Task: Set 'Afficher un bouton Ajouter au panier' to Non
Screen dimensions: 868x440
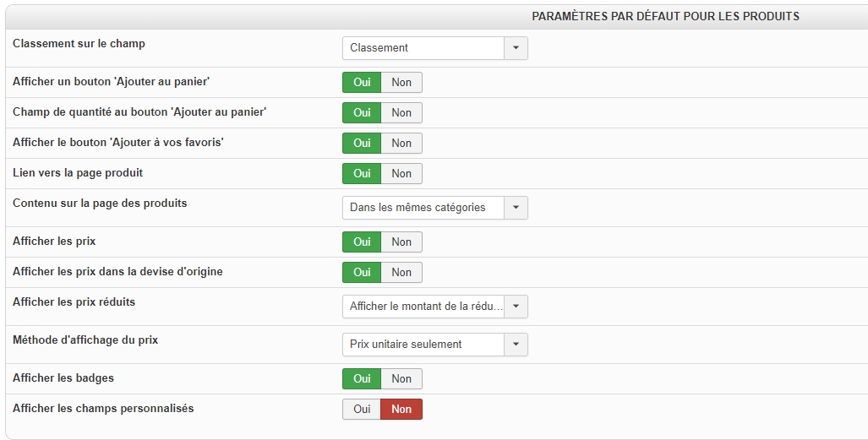Action: (x=401, y=83)
